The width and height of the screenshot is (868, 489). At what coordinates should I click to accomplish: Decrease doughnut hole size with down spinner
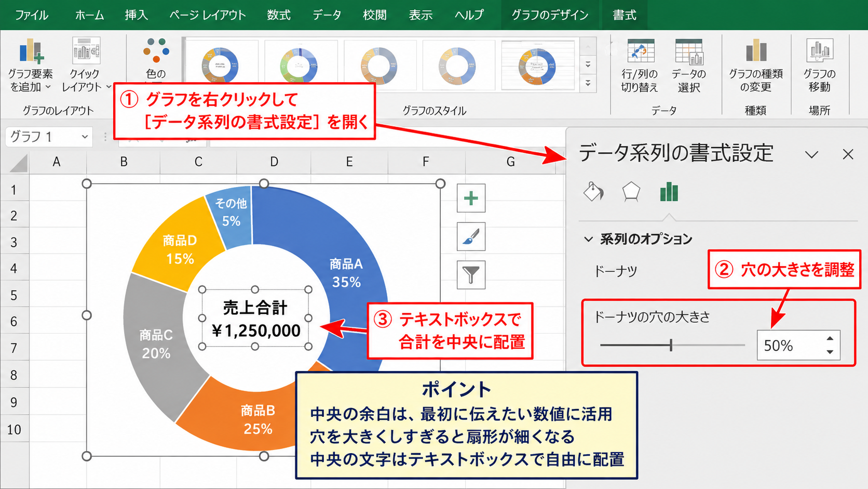click(x=830, y=352)
